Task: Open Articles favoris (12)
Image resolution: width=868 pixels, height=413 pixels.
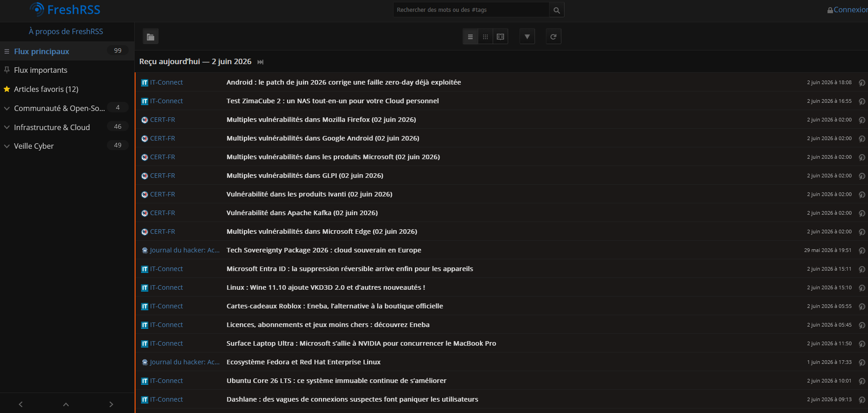Action: pos(46,89)
